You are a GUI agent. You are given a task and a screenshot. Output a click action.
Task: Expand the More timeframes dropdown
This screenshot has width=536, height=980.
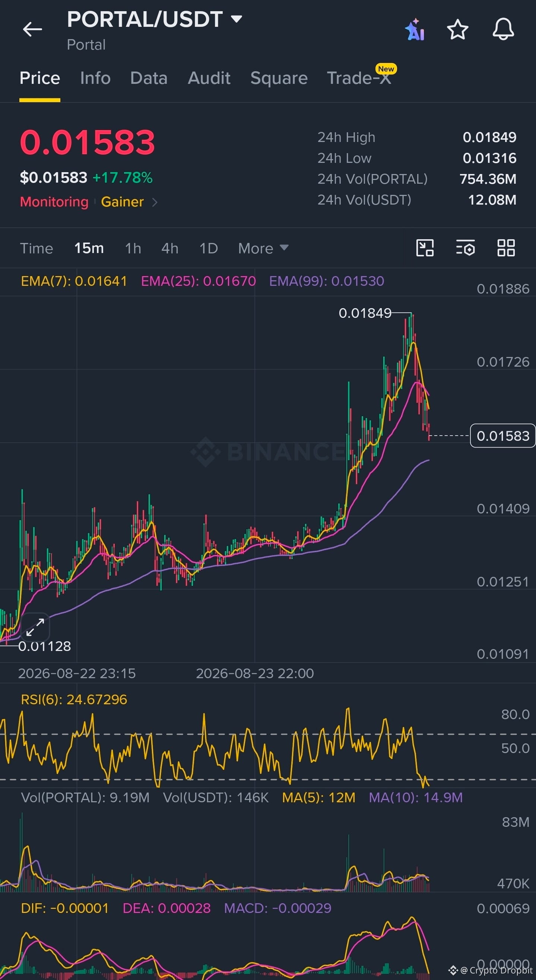click(263, 249)
